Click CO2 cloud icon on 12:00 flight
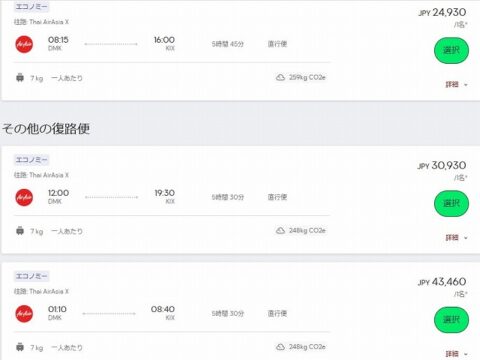The height and width of the screenshot is (360, 480). [280, 231]
